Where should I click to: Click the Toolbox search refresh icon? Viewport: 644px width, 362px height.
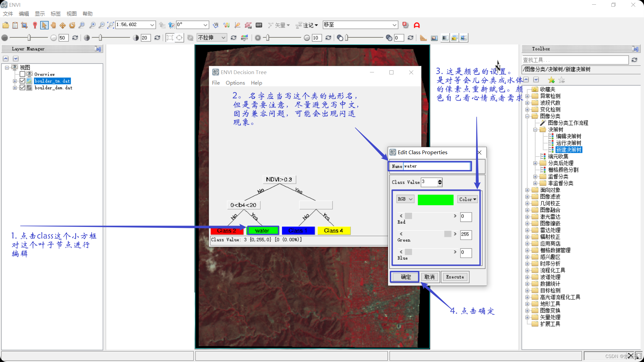(634, 60)
